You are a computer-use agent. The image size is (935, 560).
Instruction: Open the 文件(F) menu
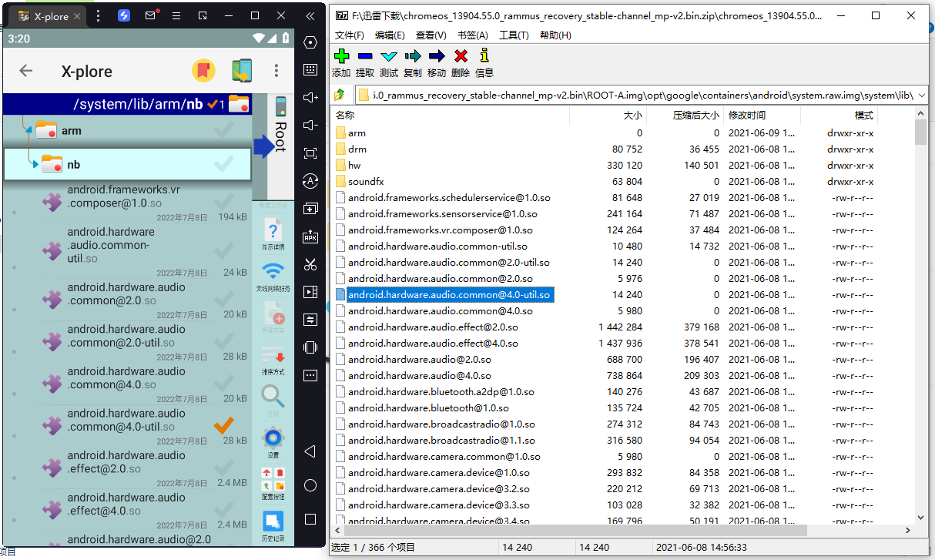click(350, 35)
